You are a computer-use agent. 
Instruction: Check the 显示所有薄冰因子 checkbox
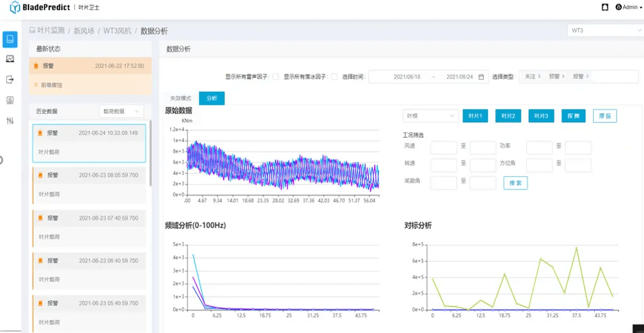coord(334,77)
